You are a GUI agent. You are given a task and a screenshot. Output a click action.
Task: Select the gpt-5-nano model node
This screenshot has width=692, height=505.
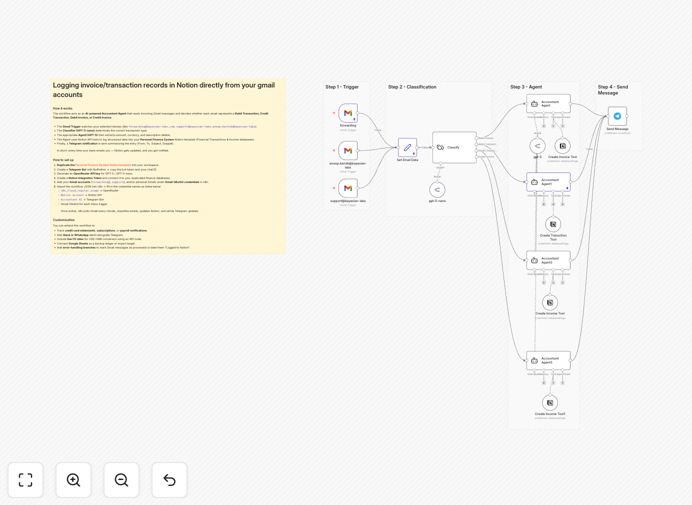pos(437,190)
